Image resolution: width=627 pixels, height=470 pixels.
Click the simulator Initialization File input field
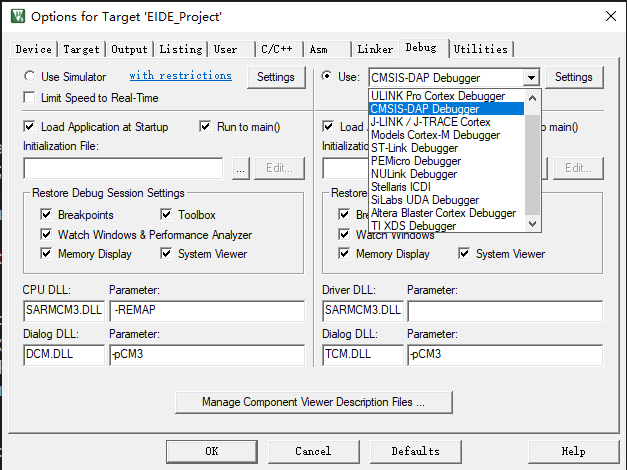pos(123,168)
